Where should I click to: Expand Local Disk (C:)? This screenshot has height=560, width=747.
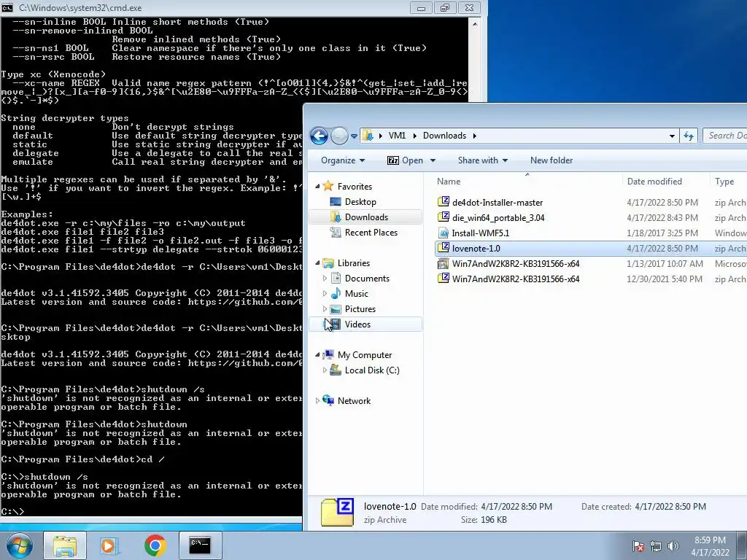[x=325, y=370]
